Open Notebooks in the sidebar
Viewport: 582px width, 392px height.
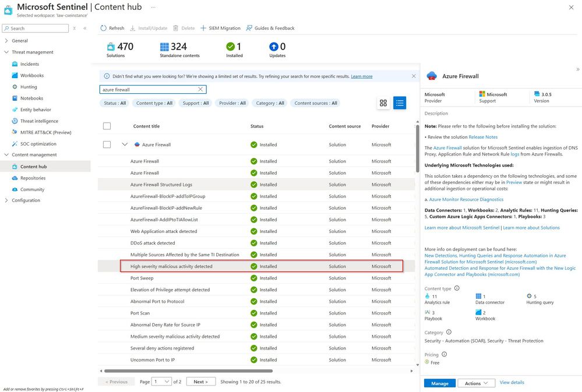point(31,98)
